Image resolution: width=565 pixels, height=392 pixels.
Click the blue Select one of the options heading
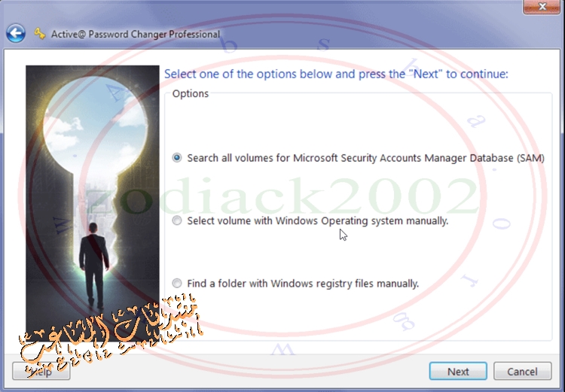click(336, 74)
